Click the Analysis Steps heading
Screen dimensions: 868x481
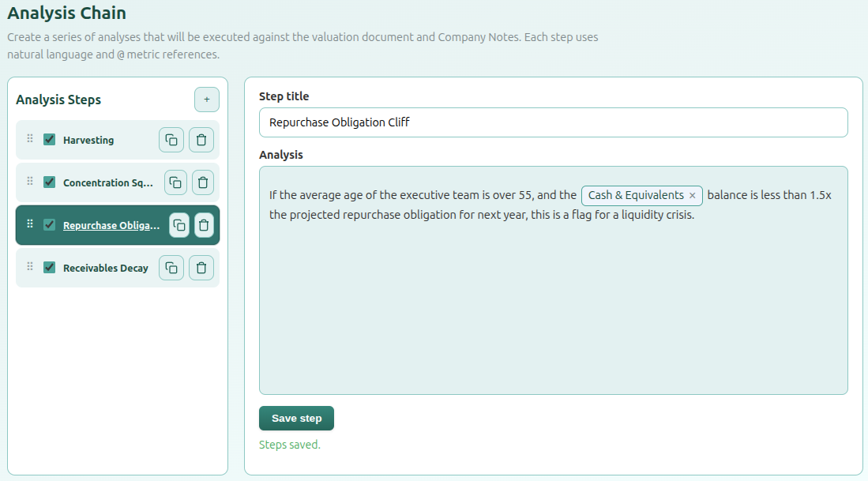click(x=58, y=100)
